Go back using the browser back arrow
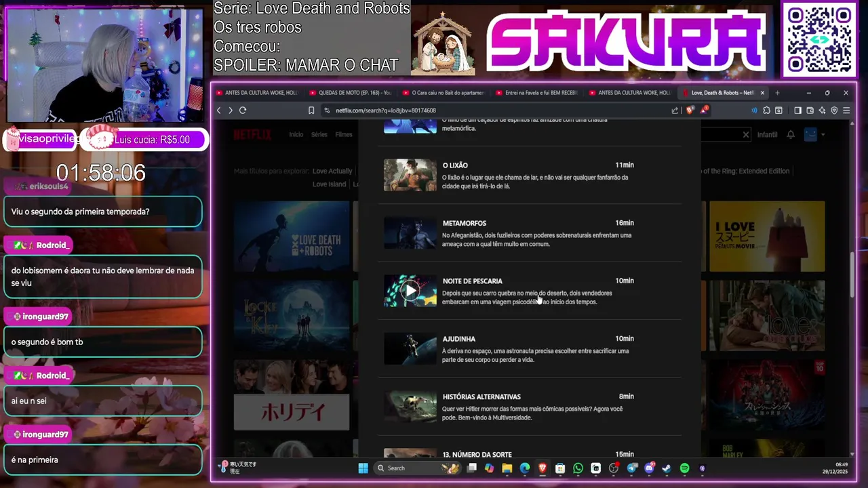 click(218, 110)
